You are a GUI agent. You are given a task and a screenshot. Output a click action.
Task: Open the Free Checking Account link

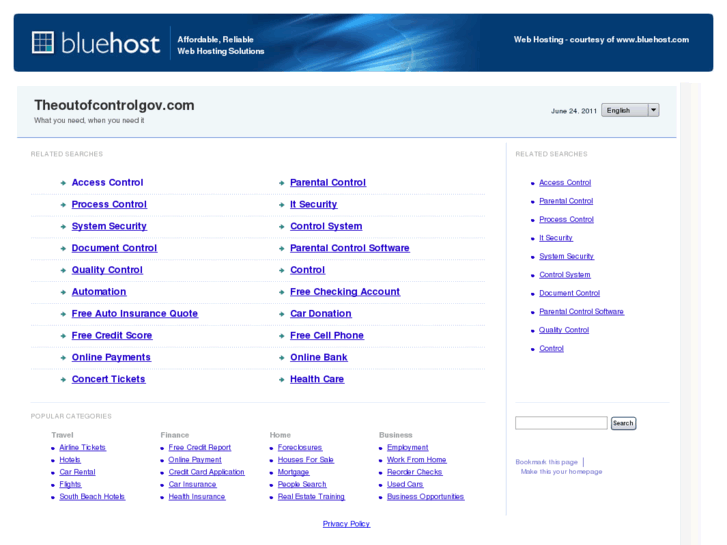coord(345,292)
